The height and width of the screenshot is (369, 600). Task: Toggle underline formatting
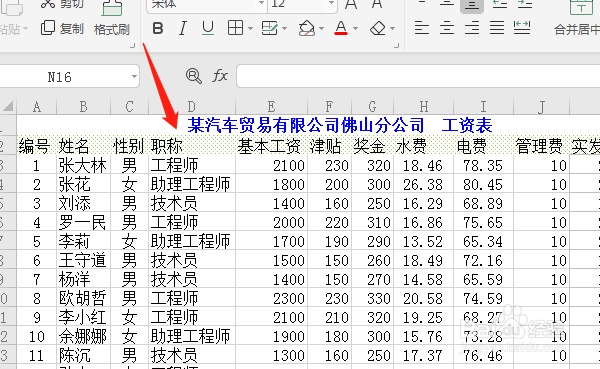pyautogui.click(x=208, y=28)
